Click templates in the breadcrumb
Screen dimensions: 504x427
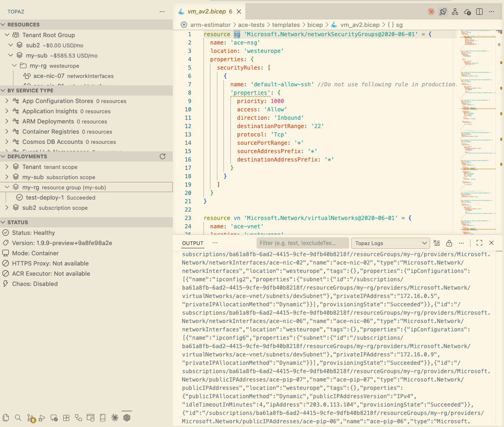coord(286,25)
